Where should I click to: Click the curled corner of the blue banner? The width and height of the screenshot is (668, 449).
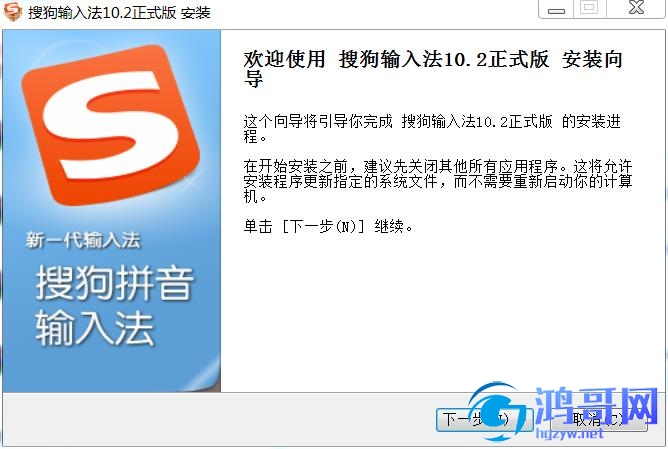point(203,375)
